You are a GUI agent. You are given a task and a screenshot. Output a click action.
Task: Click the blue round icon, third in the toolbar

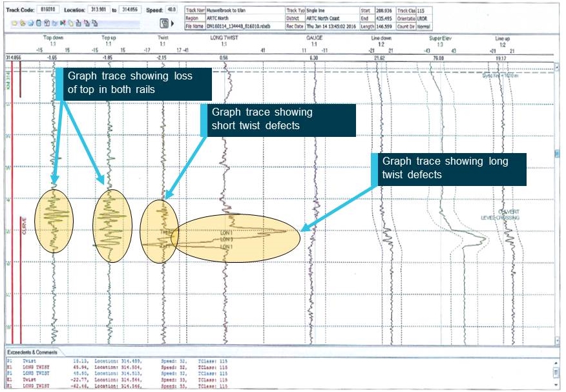(x=30, y=23)
